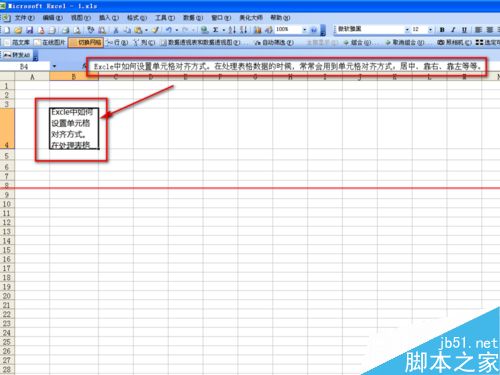Open a file using the folder icon
The image size is (500, 375).
click(x=18, y=30)
